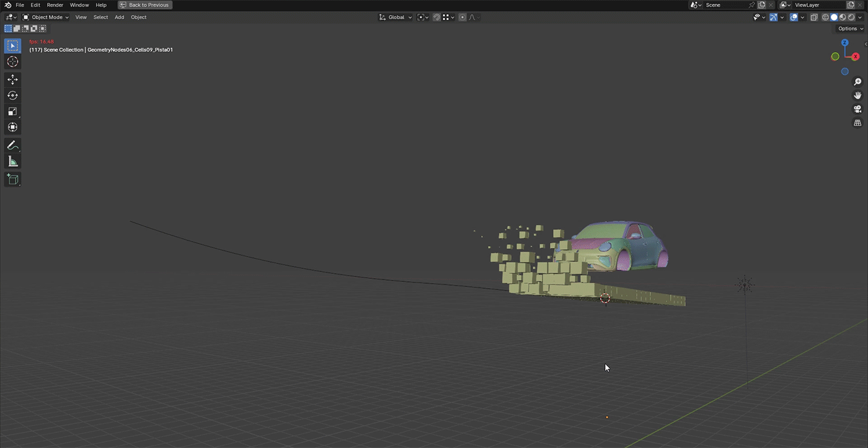
Task: Switch to rendered shading
Action: tap(851, 17)
